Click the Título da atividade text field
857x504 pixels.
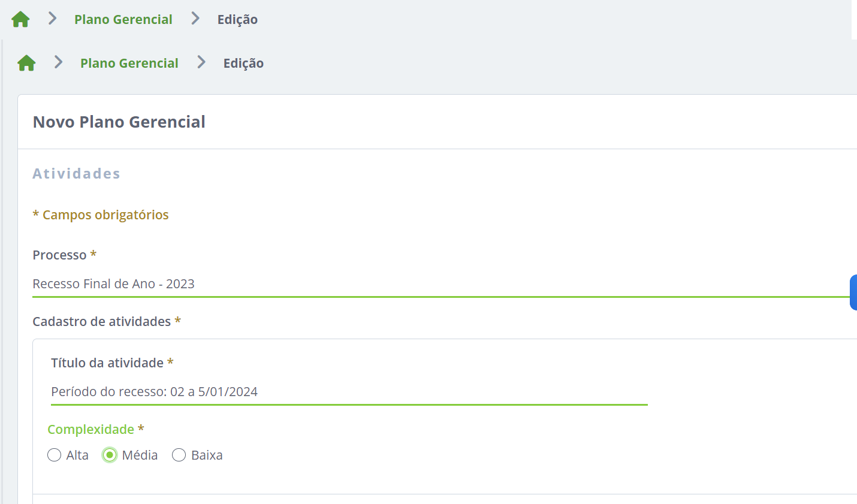349,392
